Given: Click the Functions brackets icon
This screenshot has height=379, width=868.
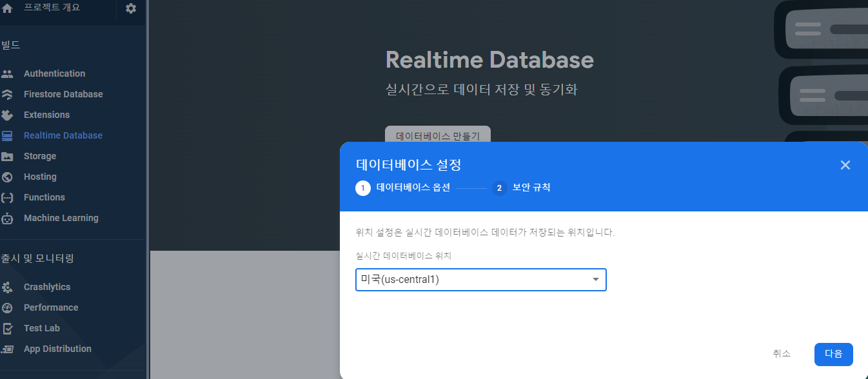Looking at the screenshot, I should 7,197.
